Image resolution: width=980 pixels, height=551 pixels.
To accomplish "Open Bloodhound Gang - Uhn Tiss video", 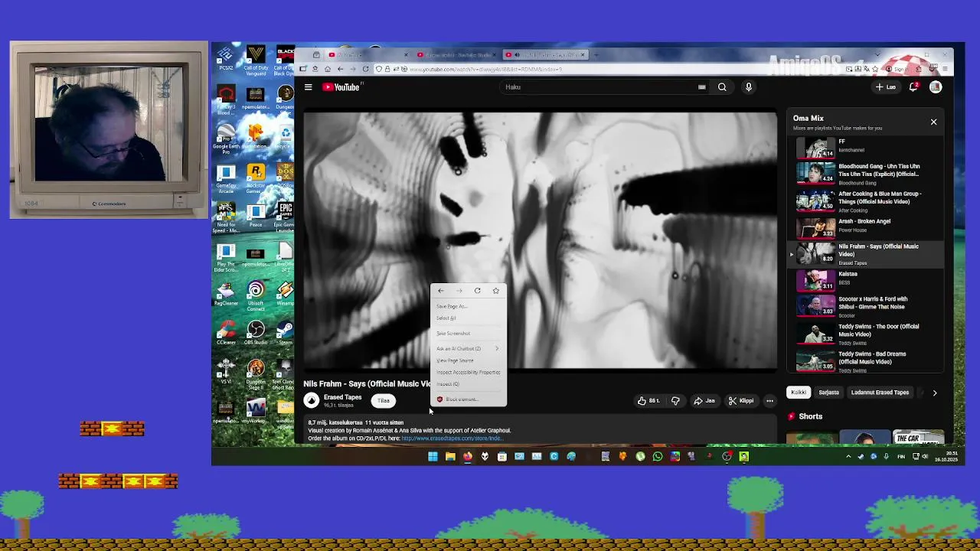I will 865,174.
